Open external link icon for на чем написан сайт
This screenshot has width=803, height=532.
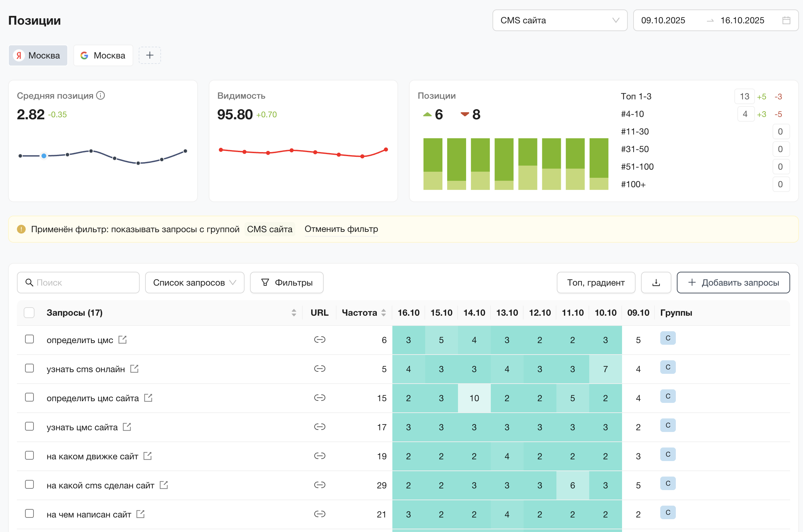[x=141, y=514]
